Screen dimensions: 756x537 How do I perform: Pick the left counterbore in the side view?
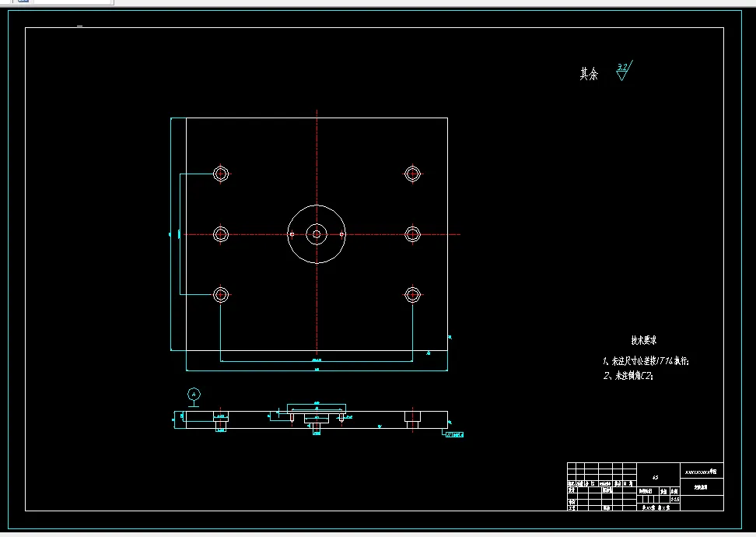coord(221,420)
